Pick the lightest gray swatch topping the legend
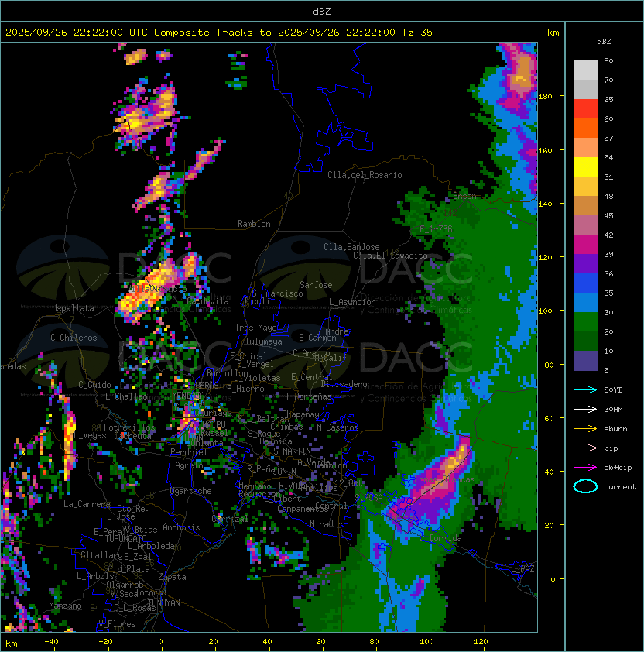This screenshot has width=644, height=652. coord(585,70)
